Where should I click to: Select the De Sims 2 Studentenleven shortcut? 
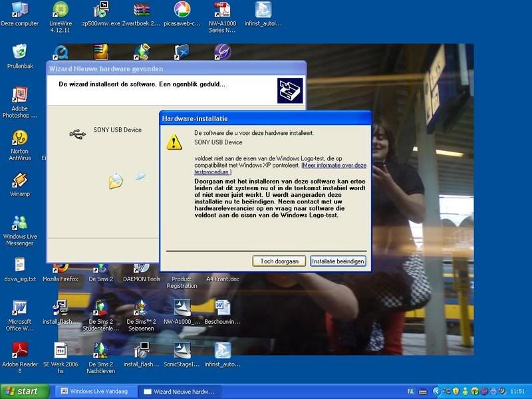pyautogui.click(x=101, y=315)
